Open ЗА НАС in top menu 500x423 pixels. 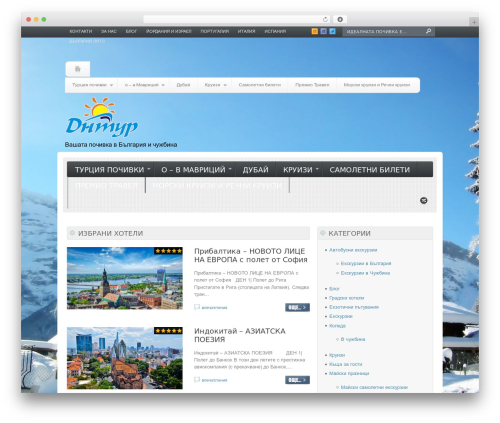109,31
